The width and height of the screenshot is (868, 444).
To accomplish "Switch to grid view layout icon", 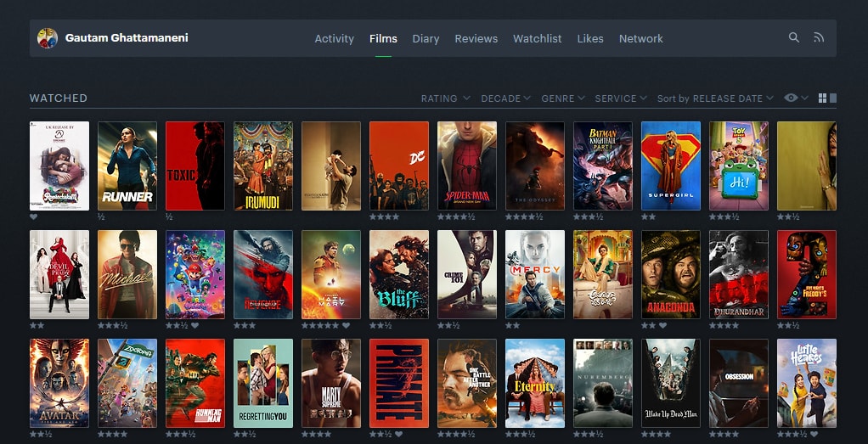I will pyautogui.click(x=823, y=98).
